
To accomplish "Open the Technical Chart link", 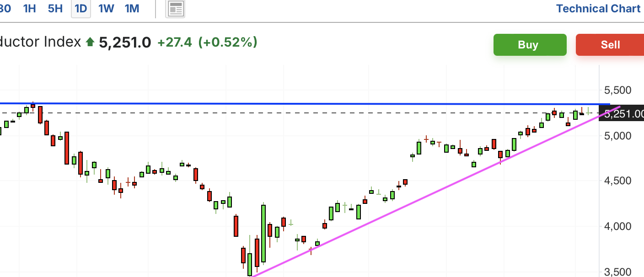I will 598,8.
